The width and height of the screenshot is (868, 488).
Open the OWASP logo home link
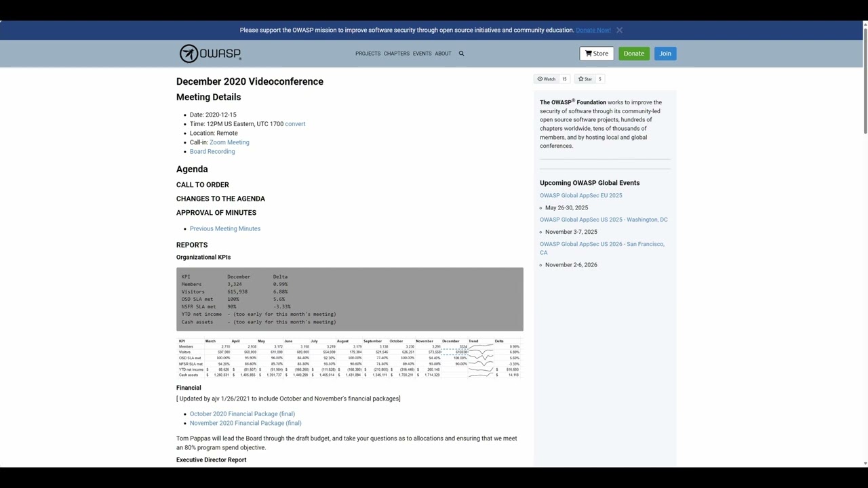(210, 54)
